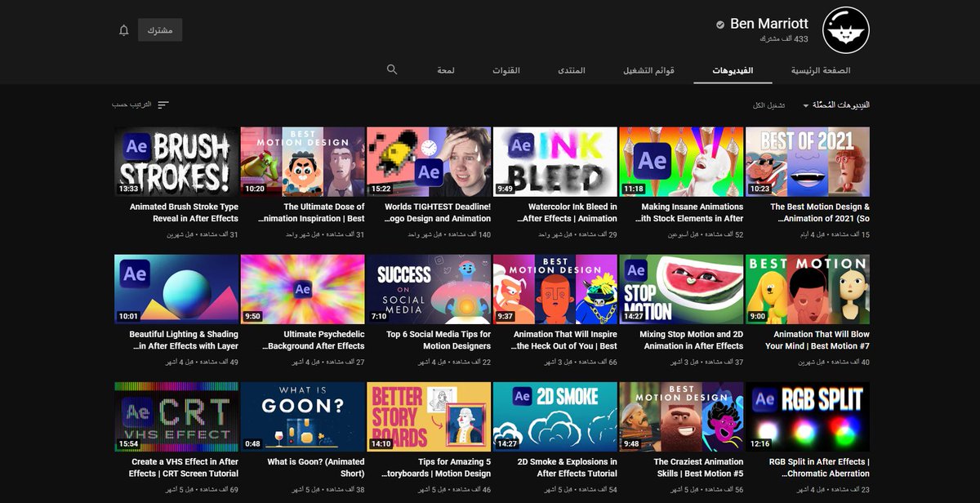Open the RGB Split thumbnail
Screen dimensions: 980x503
coord(808,416)
